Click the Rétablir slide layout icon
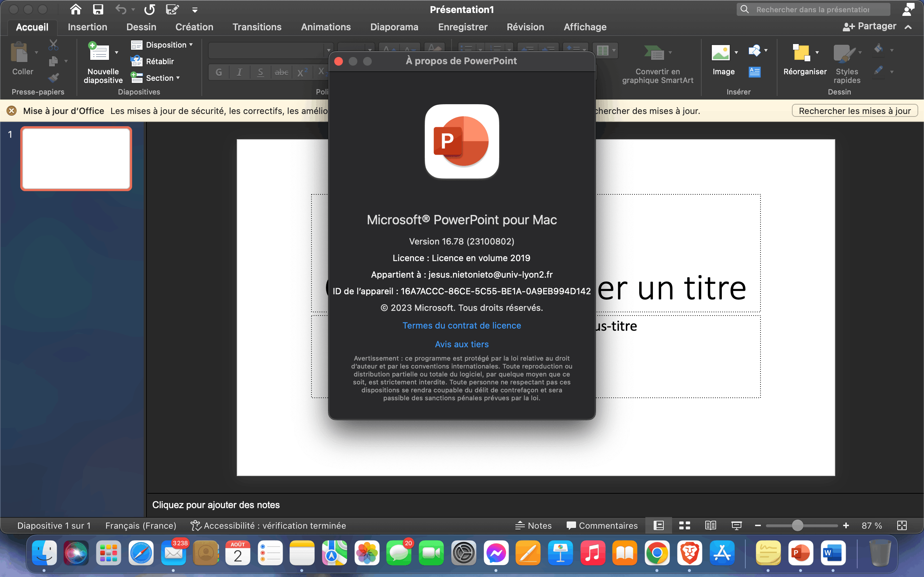924x577 pixels. (x=136, y=61)
